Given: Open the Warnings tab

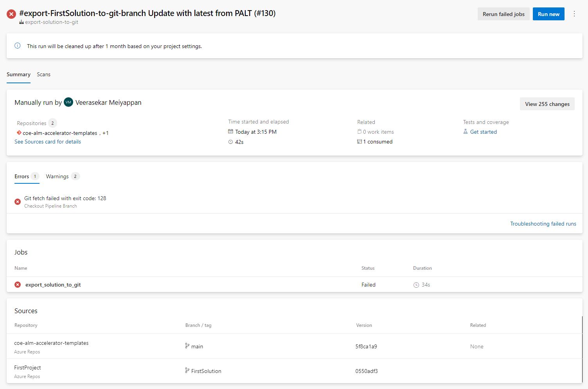Looking at the screenshot, I should pos(57,176).
